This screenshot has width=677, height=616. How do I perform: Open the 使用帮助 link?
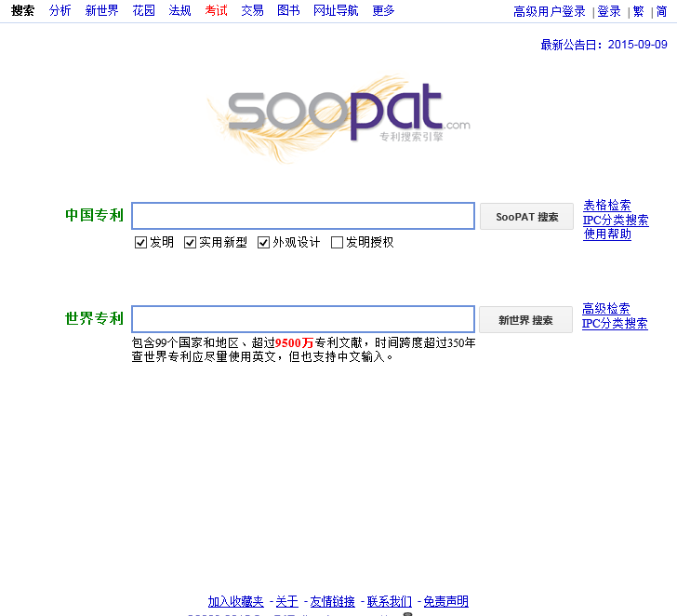click(x=607, y=234)
